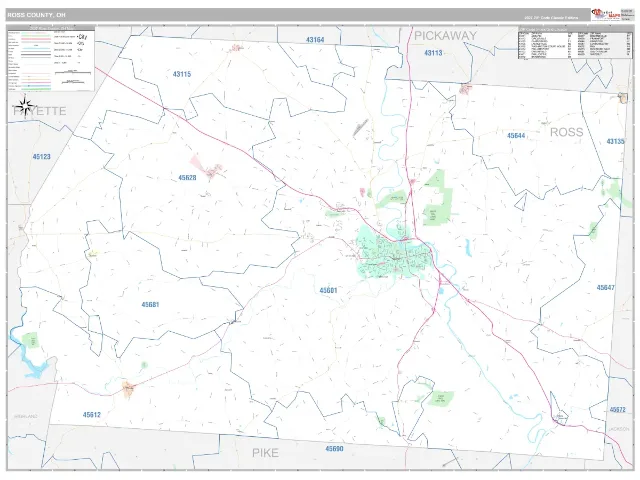This screenshot has height=480, width=640.
Task: Click ZIP code label 43115
Action: click(182, 74)
